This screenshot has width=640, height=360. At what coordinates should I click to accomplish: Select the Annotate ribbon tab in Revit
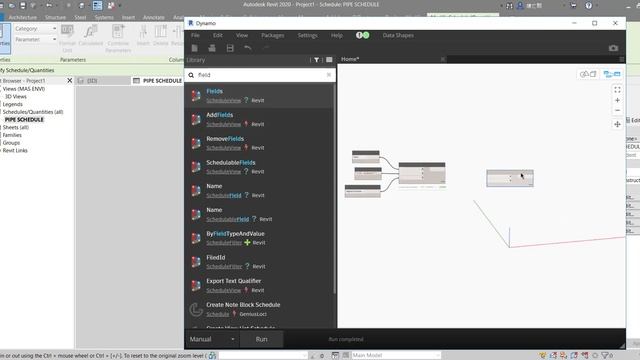coord(153,18)
